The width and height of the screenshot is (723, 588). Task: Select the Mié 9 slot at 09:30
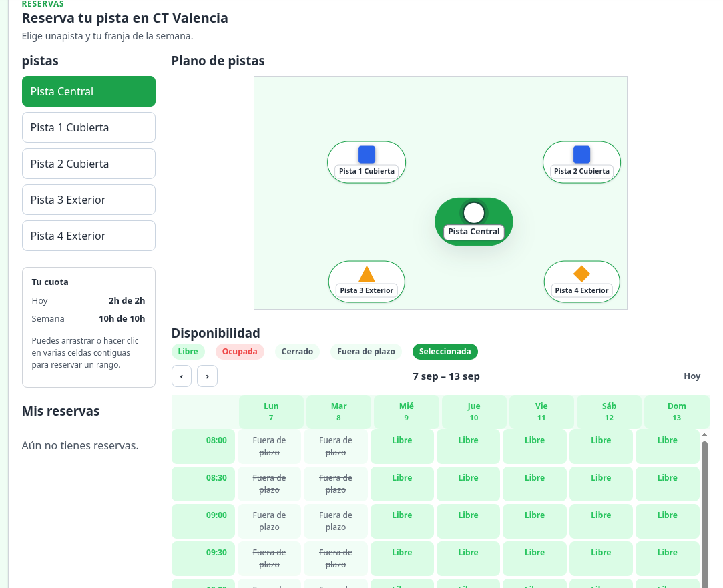tap(402, 559)
